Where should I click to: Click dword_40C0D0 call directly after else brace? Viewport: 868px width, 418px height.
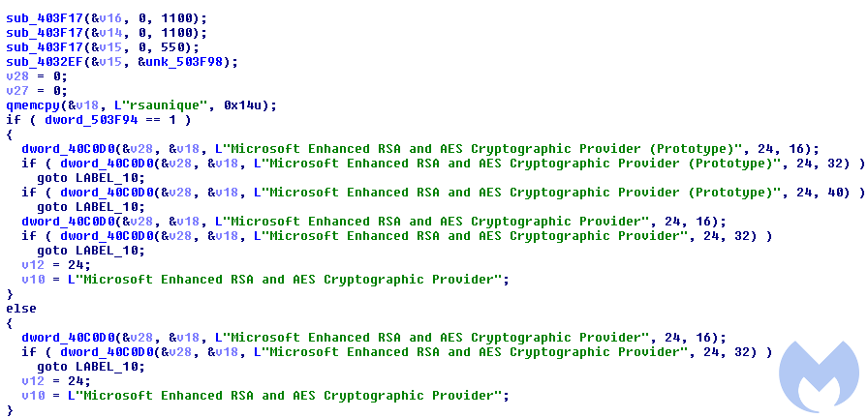point(374,338)
